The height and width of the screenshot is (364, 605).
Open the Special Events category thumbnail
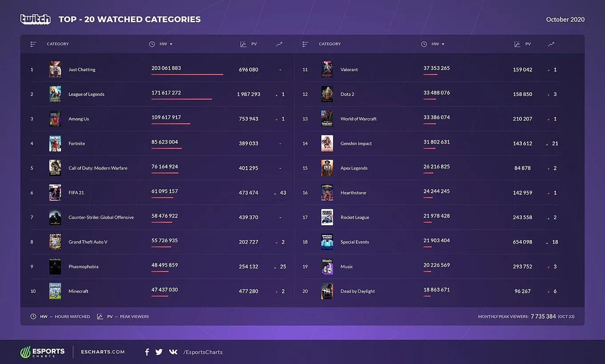[x=327, y=242]
